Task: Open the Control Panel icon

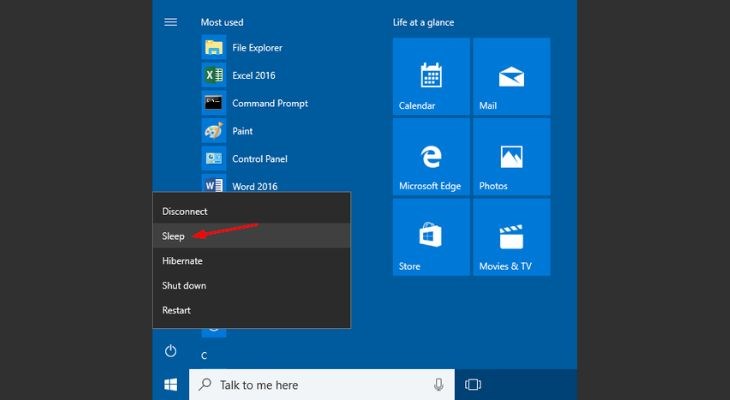Action: coord(214,158)
